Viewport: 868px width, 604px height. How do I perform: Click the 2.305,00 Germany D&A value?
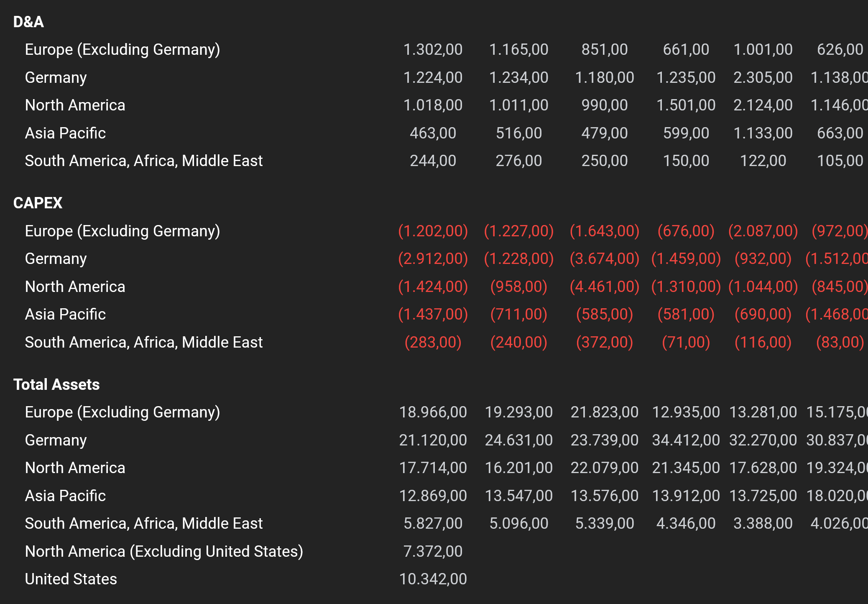coord(763,77)
